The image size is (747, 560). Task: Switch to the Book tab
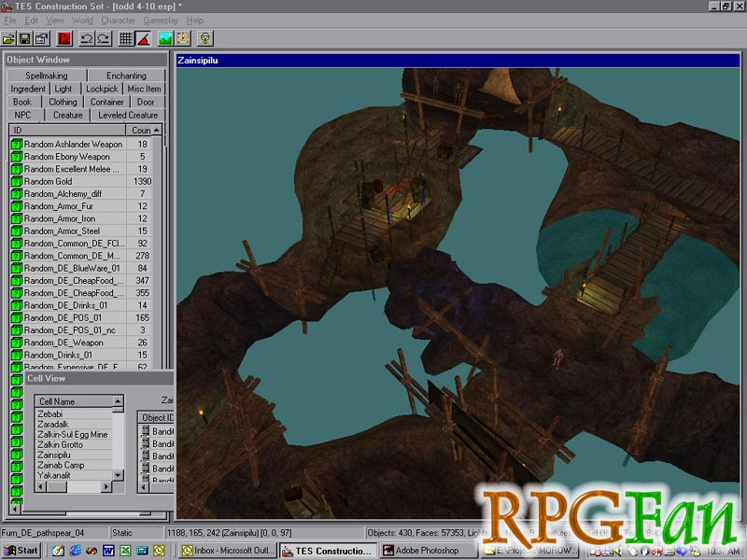pyautogui.click(x=22, y=102)
